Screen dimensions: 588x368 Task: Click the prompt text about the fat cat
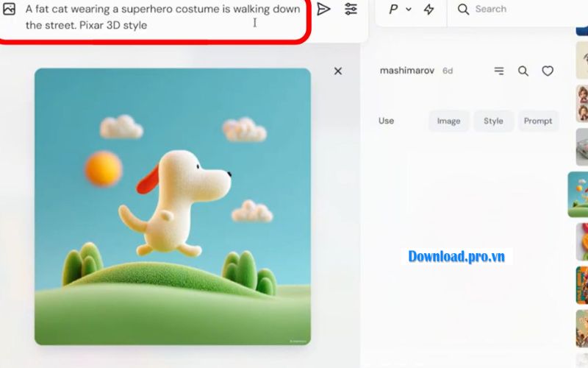click(x=162, y=17)
